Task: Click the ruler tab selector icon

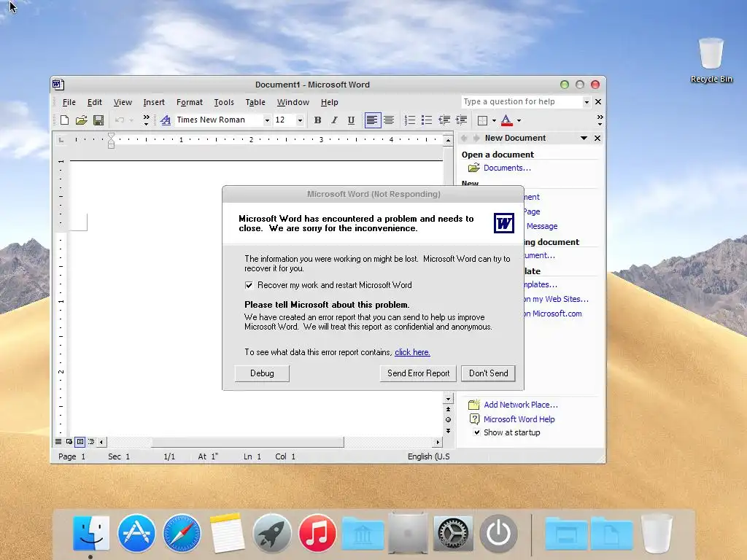Action: (61, 139)
